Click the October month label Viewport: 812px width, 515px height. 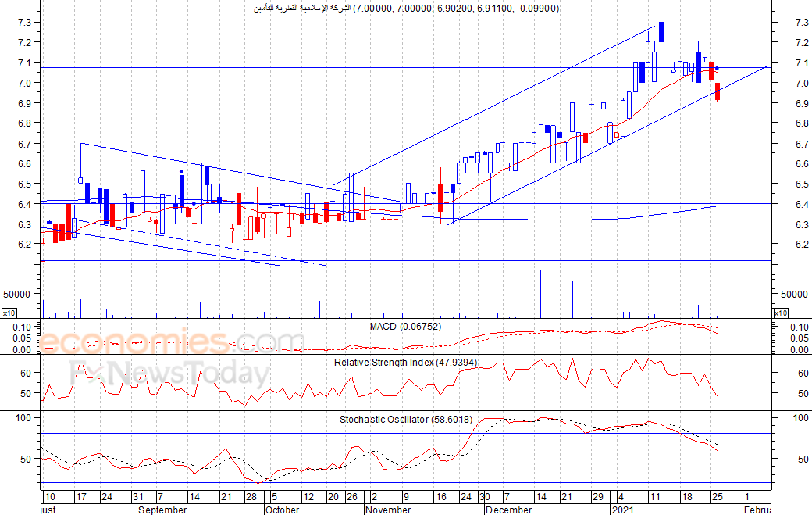coord(282,510)
